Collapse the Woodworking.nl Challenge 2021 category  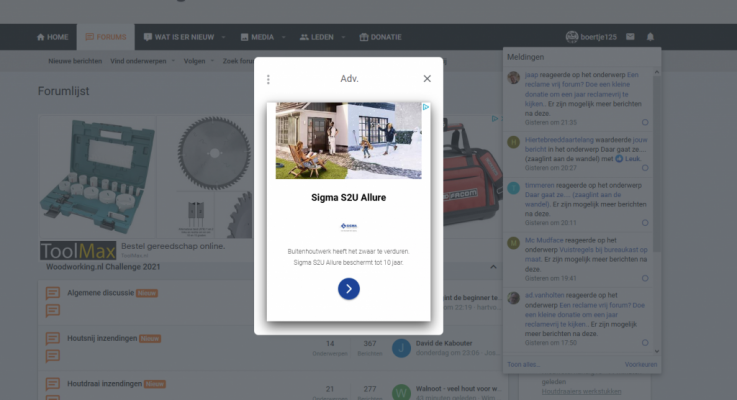click(493, 267)
